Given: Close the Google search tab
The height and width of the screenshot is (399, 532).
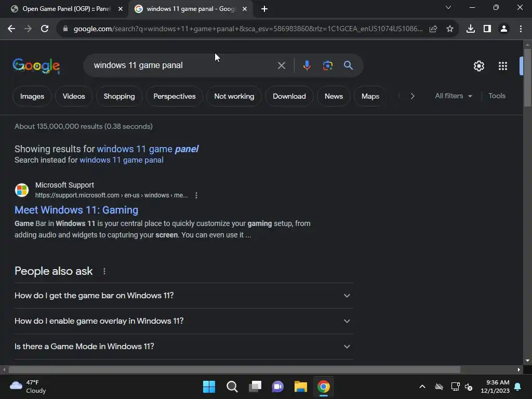Looking at the screenshot, I should [x=245, y=9].
